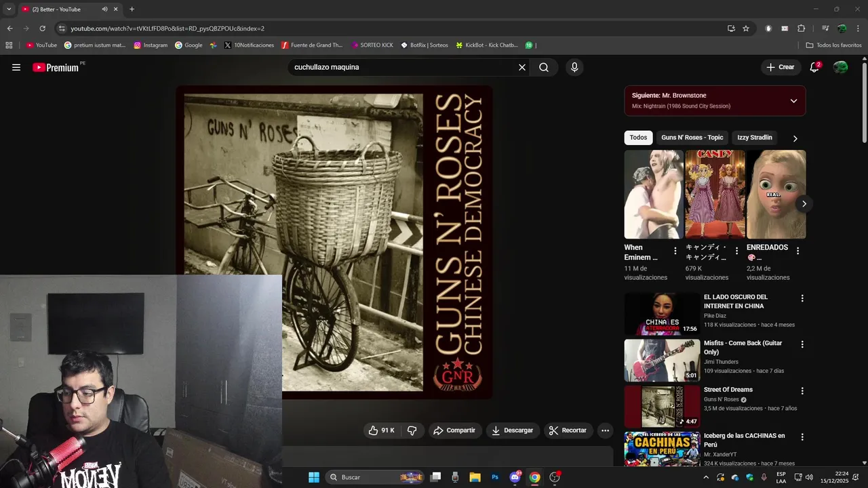Open the BotRix | Sorteos bookmark
Viewport: 868px width, 488px height.
[425, 45]
